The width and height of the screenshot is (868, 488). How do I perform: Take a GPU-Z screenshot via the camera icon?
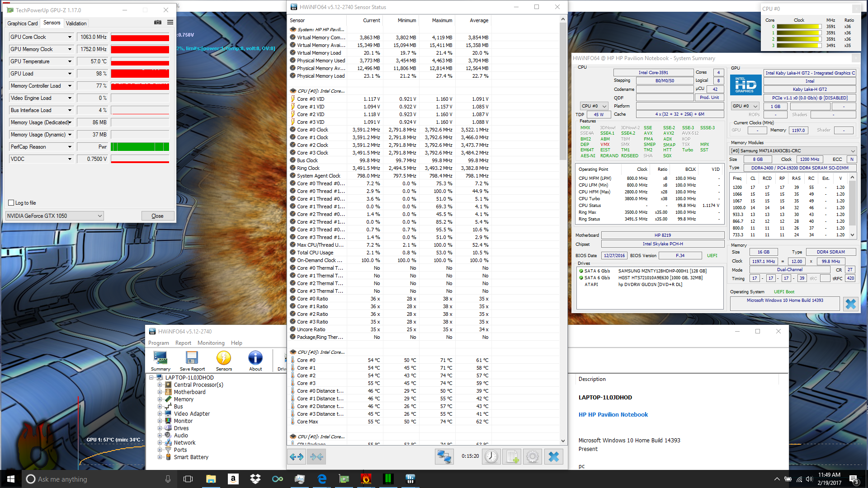click(158, 23)
